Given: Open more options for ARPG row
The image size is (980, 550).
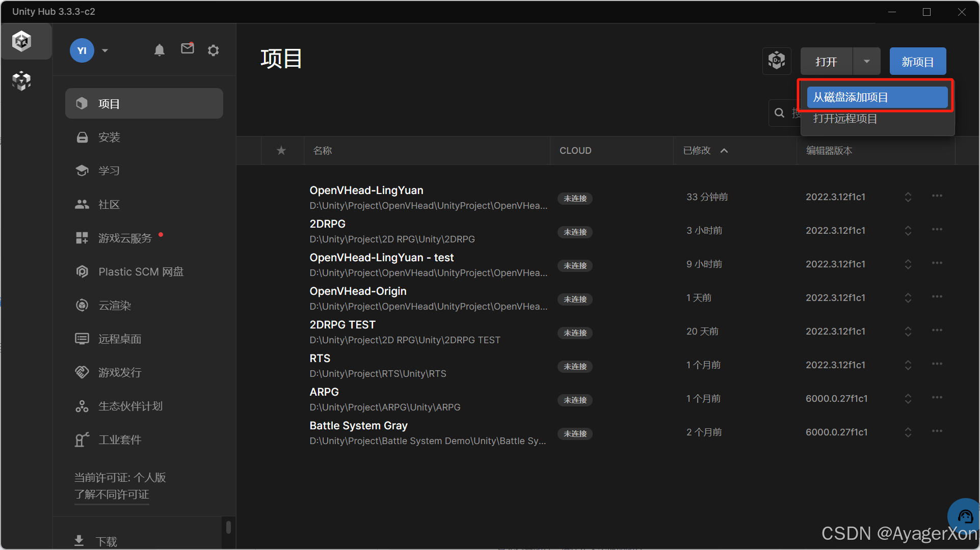Looking at the screenshot, I should 937,398.
